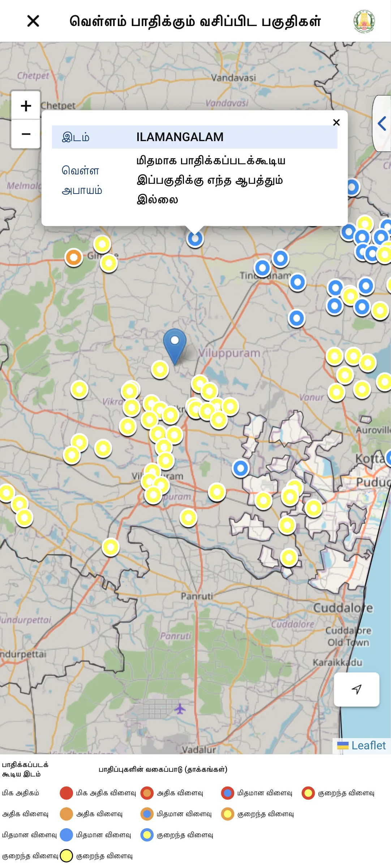This screenshot has height=868, width=391.
Task: Tap the Viluppuram label on the map
Action: pos(229,353)
